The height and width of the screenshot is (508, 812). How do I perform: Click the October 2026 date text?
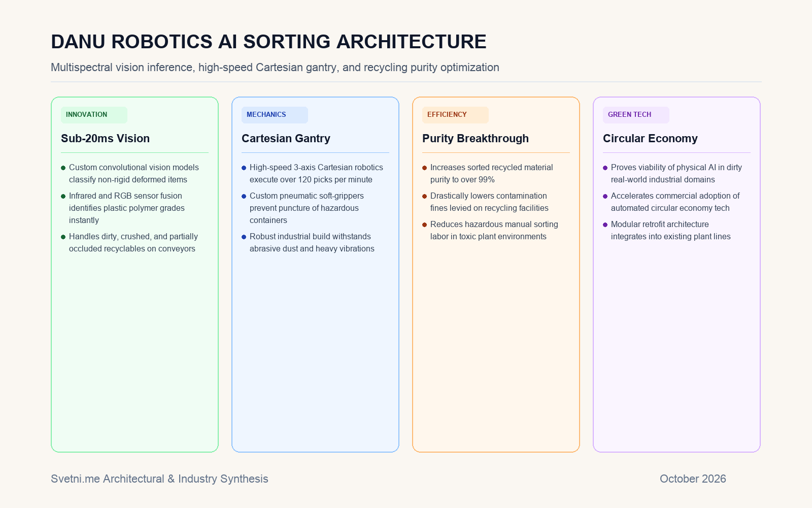click(x=693, y=479)
